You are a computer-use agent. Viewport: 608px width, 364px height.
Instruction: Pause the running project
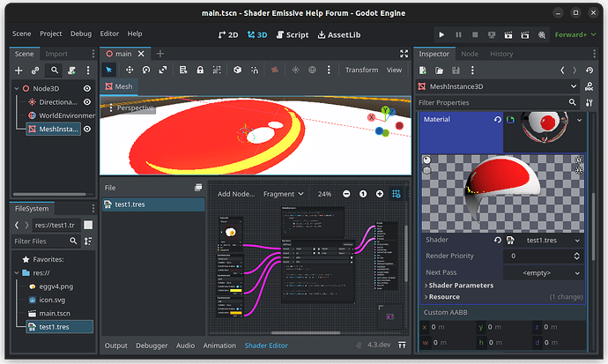click(458, 35)
